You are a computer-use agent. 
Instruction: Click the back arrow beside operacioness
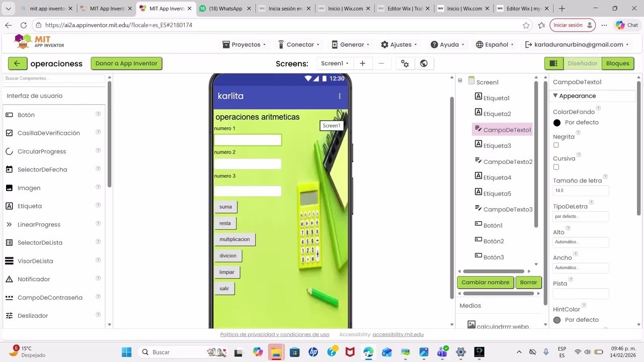[18, 63]
